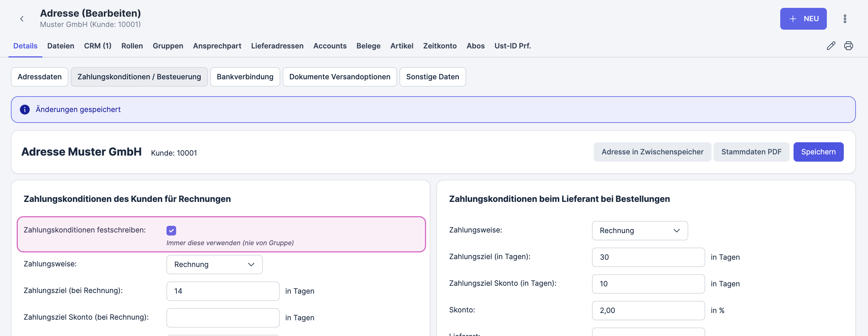Generate the Stammdaten PDF
This screenshot has width=868, height=336.
[x=751, y=152]
